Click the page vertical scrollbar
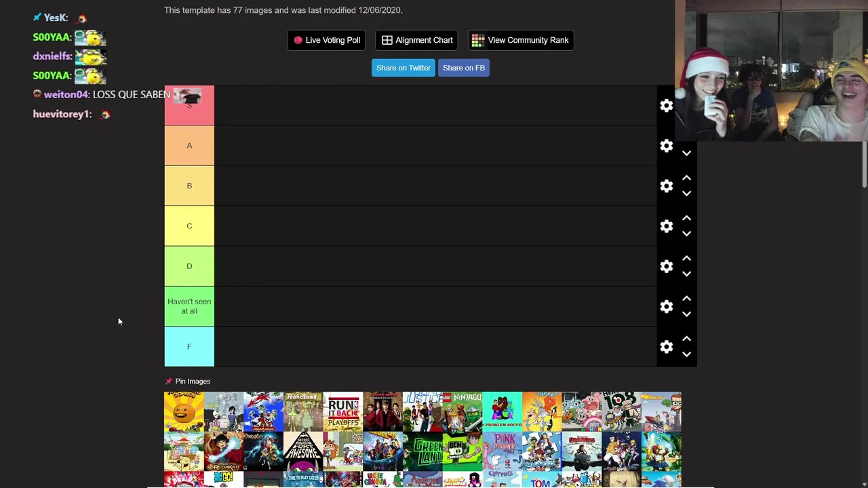868x488 pixels. coord(865,164)
